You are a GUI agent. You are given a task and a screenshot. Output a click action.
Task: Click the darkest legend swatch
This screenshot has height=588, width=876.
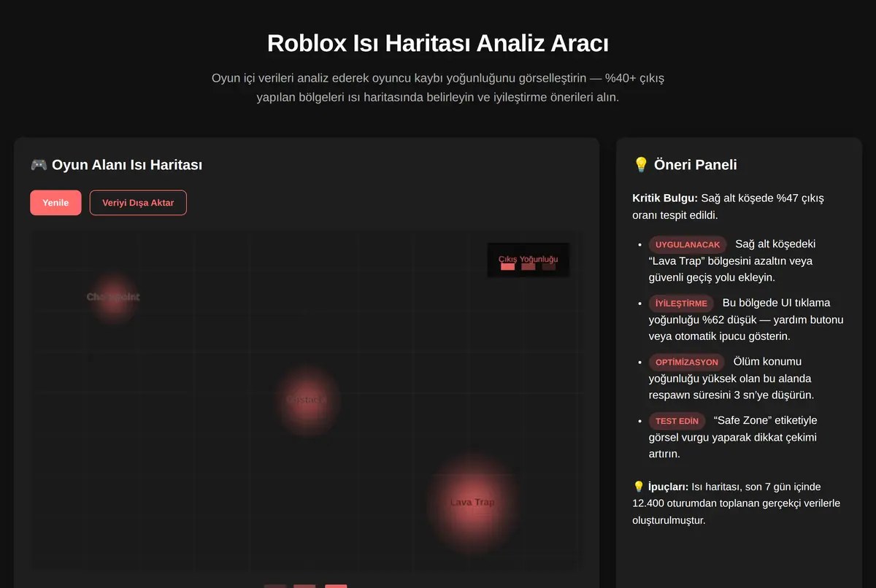549,266
